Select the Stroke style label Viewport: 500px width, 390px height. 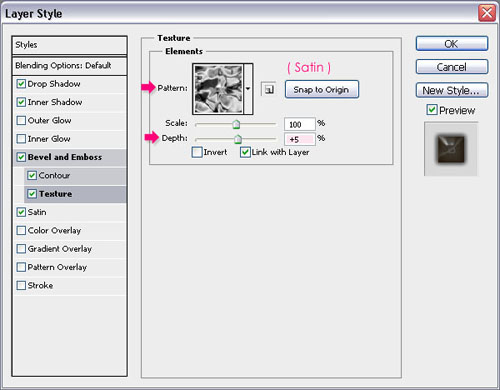pos(40,285)
